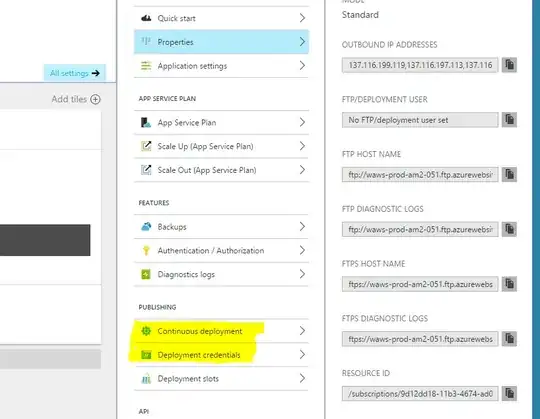Image resolution: width=540 pixels, height=419 pixels.
Task: Open Deployment credentials item
Action: pyautogui.click(x=221, y=355)
